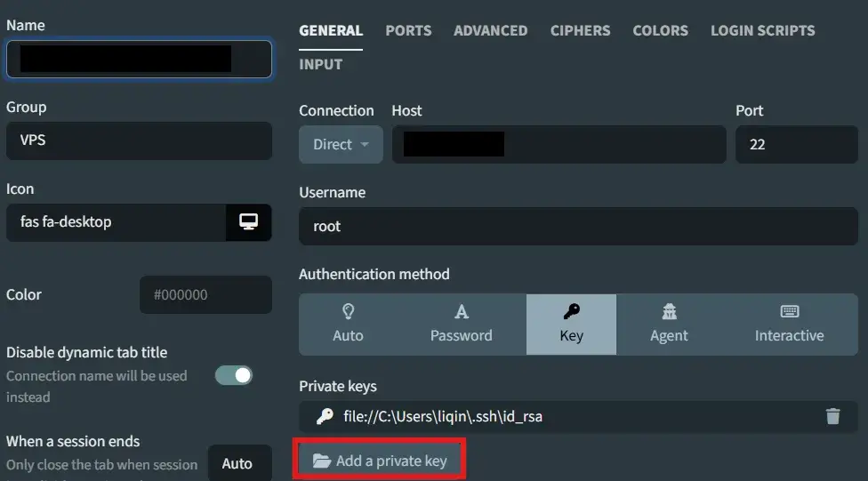Toggle Disable dynamic tab title switch
868x481 pixels.
(x=234, y=375)
